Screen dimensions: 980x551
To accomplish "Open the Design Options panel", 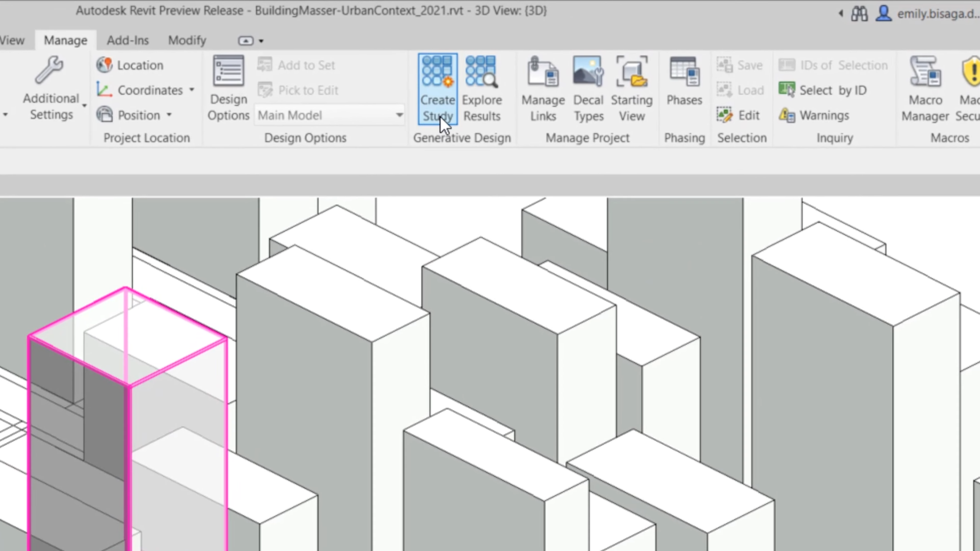I will (x=227, y=88).
